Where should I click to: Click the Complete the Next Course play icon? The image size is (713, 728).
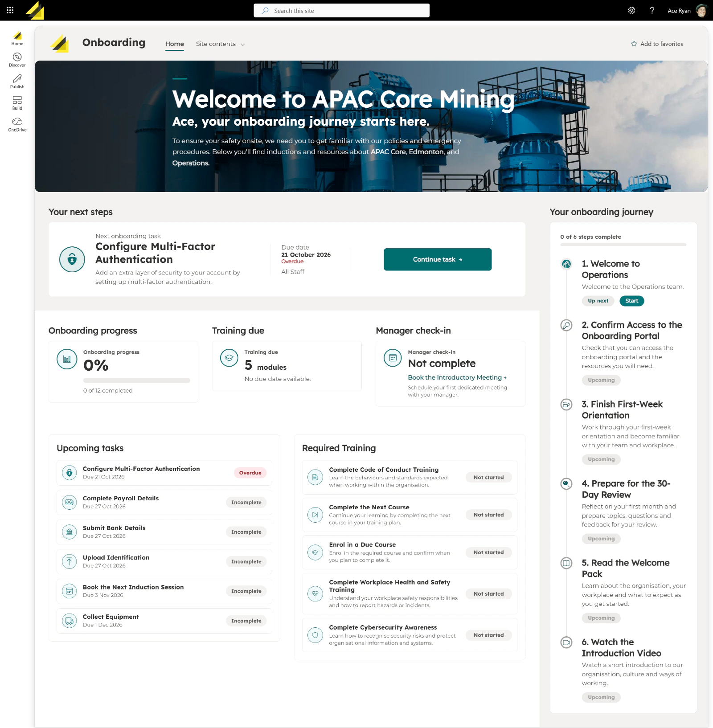pyautogui.click(x=315, y=515)
